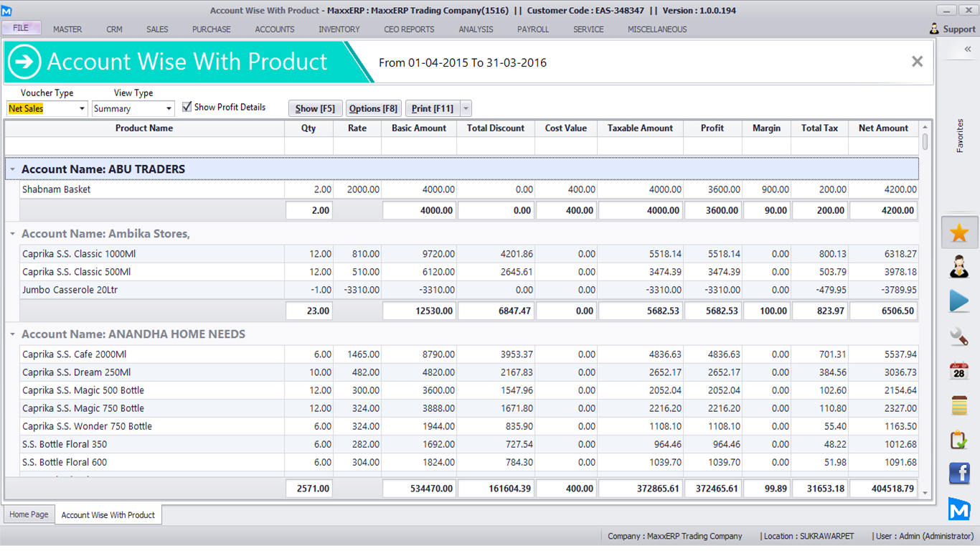
Task: Click the round arrow icon beside report title
Action: click(x=24, y=62)
